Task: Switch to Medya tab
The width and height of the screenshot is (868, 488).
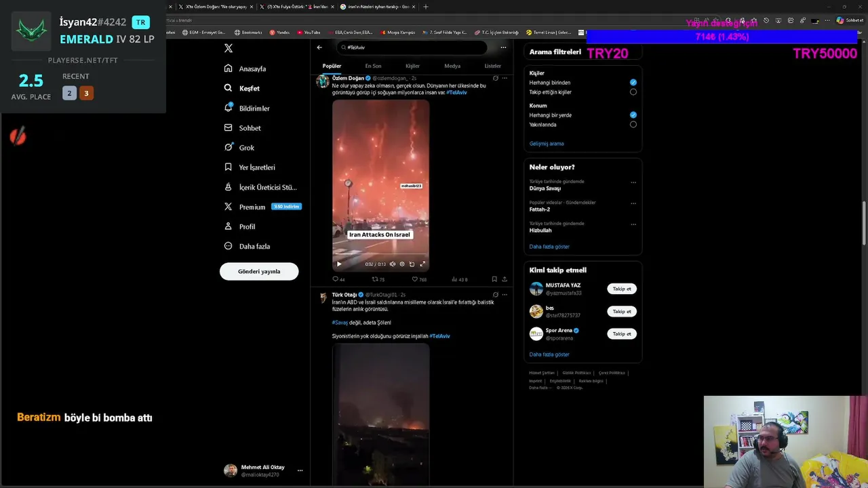Action: [452, 66]
